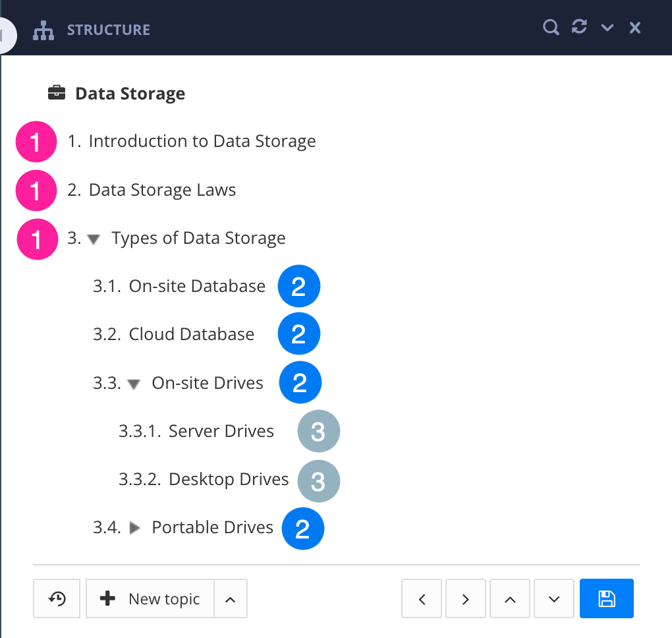The image size is (672, 638).
Task: Save the structure with the floppy disk button
Action: 606,598
